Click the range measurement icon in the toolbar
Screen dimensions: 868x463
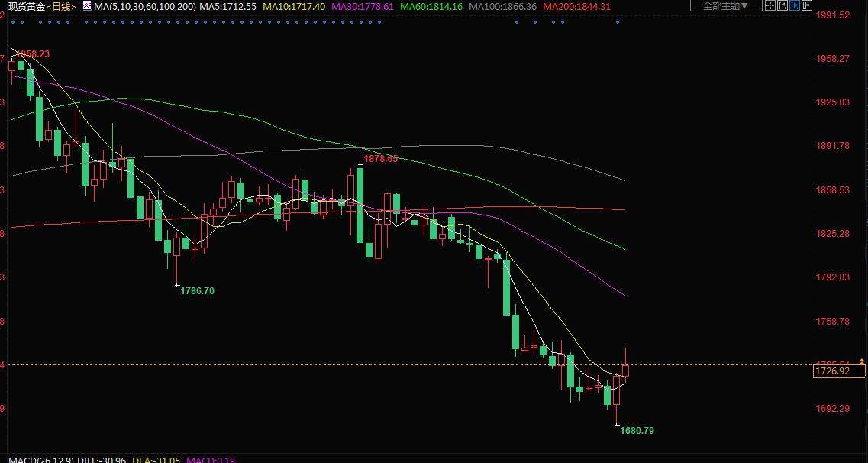(x=782, y=5)
